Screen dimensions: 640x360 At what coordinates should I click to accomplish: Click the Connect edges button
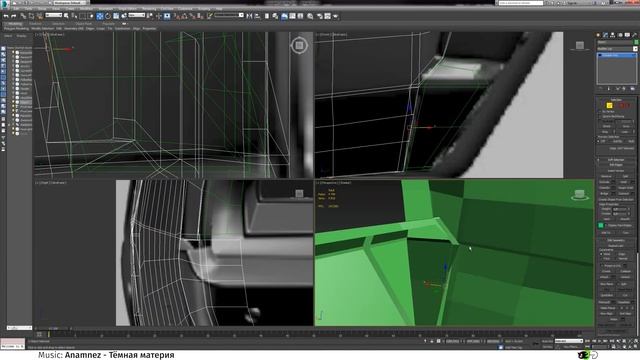pyautogui.click(x=623, y=193)
